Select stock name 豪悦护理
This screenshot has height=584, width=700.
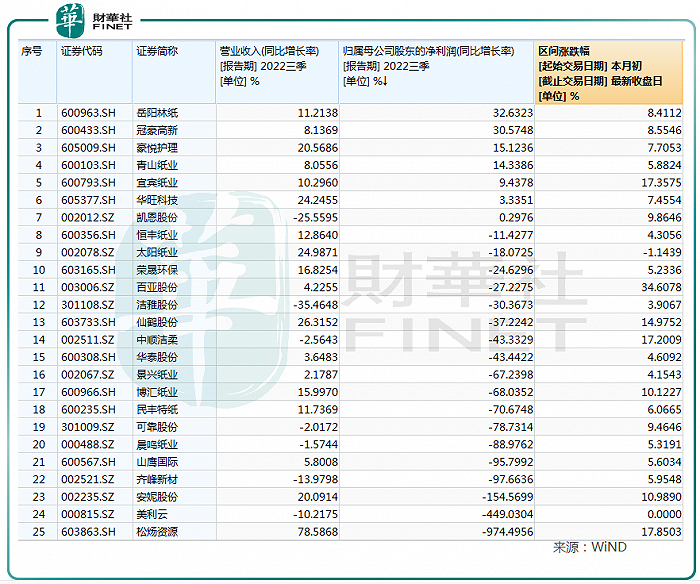(157, 148)
